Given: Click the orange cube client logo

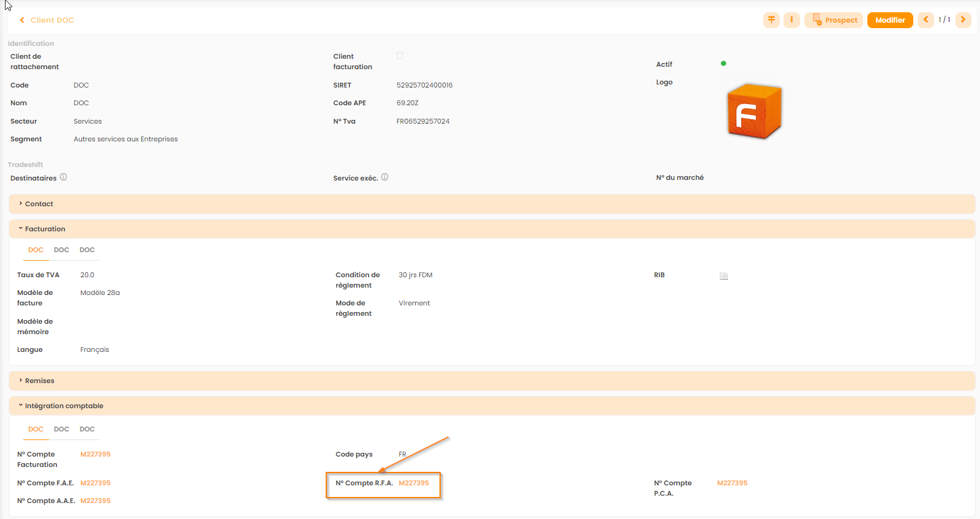Looking at the screenshot, I should tap(754, 111).
